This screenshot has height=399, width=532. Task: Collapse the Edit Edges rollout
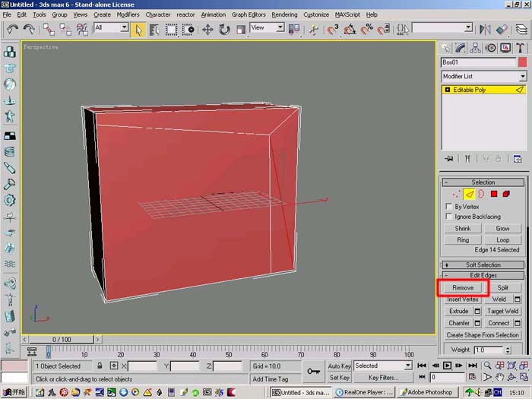point(483,275)
